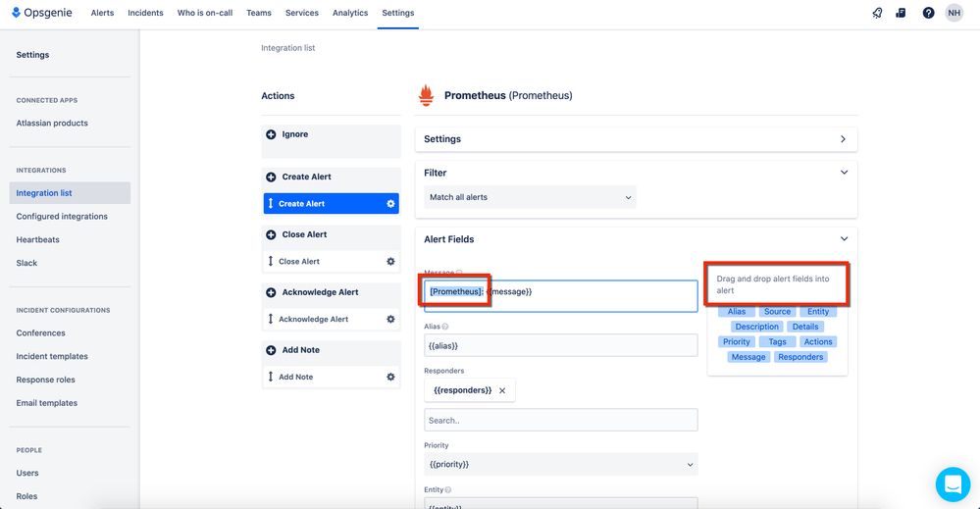Open Heartbeats in sidebar
Image resolution: width=980 pixels, height=509 pixels.
point(37,240)
